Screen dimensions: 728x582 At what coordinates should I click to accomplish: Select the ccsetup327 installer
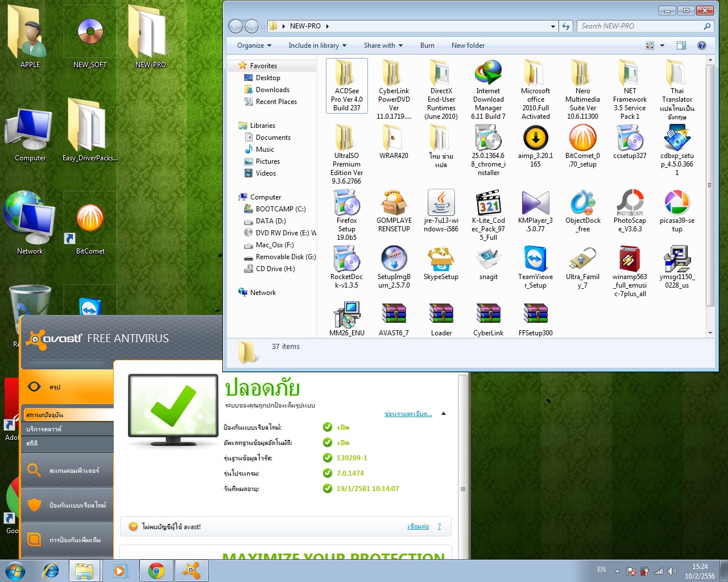point(630,142)
